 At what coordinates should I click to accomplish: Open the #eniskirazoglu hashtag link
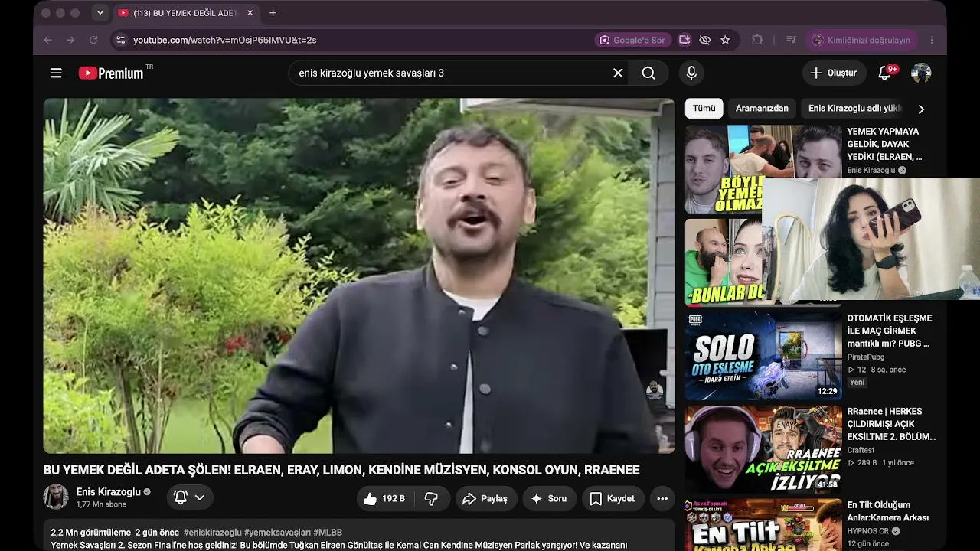coord(212,533)
